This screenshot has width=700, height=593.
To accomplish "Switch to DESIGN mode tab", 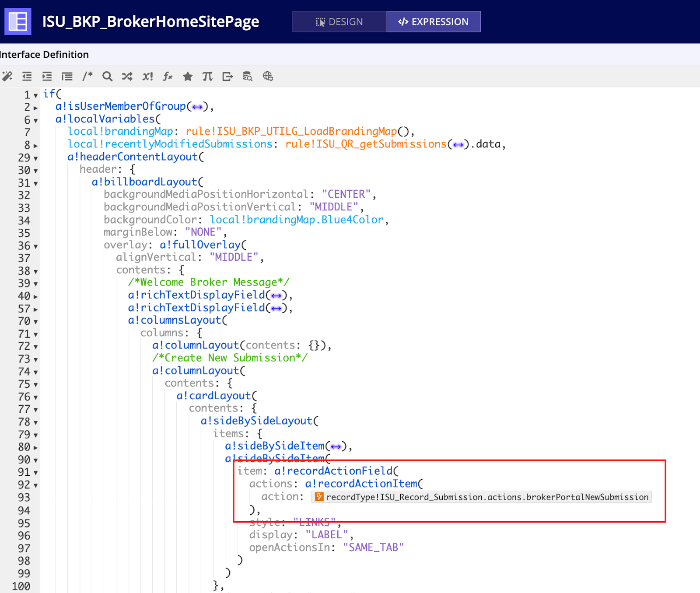I will [339, 22].
